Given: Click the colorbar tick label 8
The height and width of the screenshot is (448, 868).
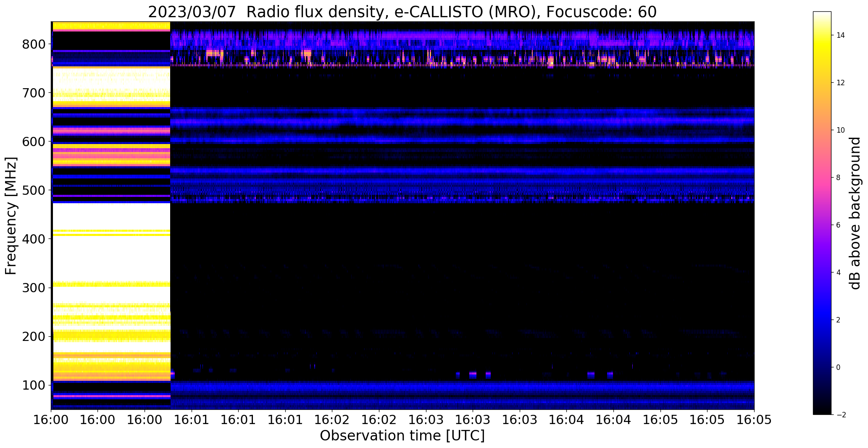Looking at the screenshot, I should 838,178.
